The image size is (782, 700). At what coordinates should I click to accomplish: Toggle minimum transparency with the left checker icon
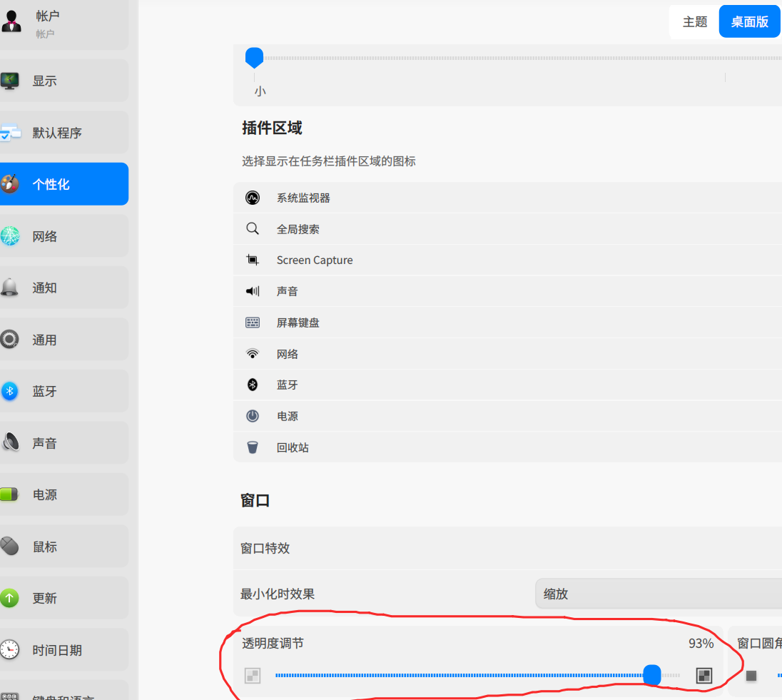[253, 675]
